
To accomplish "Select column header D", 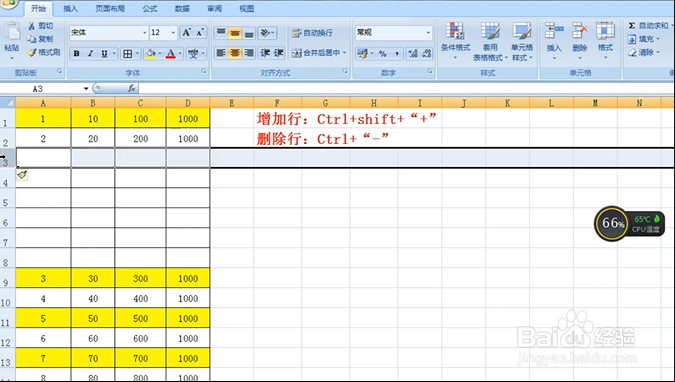I will click(x=188, y=102).
